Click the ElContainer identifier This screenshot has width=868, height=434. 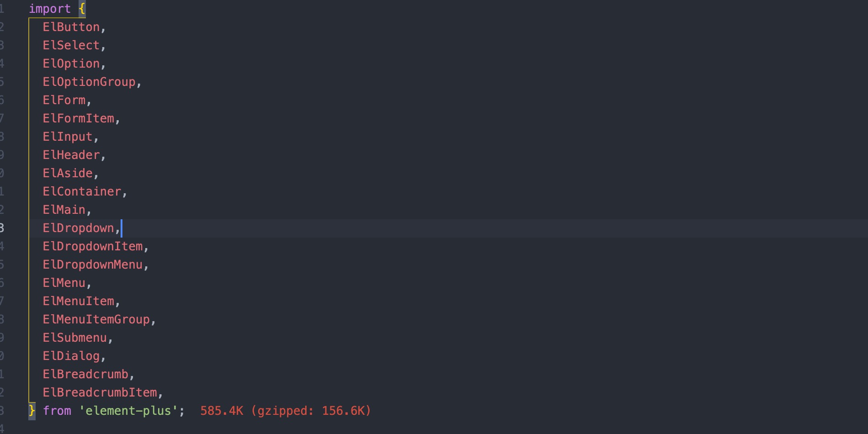click(x=82, y=191)
